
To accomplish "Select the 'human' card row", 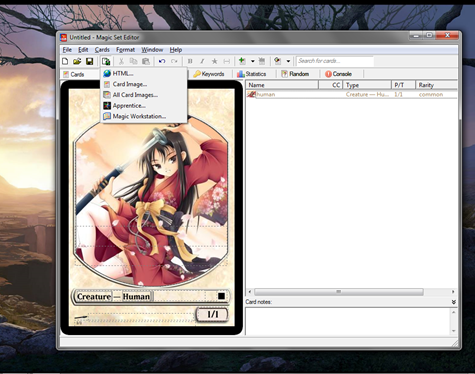I will (352, 95).
